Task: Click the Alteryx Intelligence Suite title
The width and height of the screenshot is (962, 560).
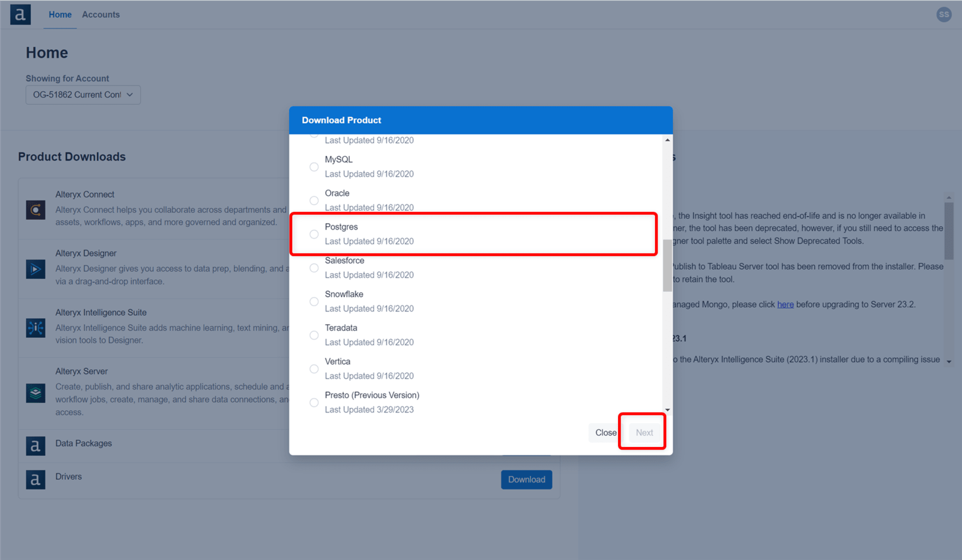Action: tap(101, 312)
